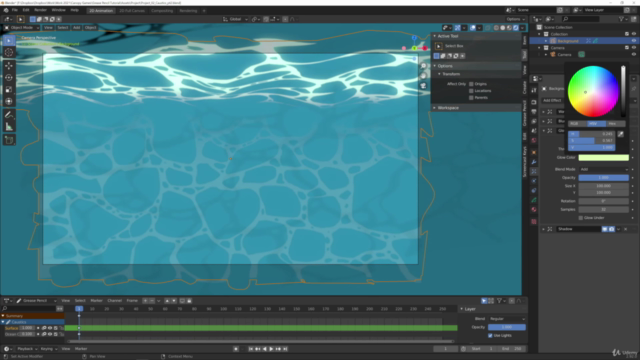Open the Global transform orientation dropdown

[x=236, y=19]
